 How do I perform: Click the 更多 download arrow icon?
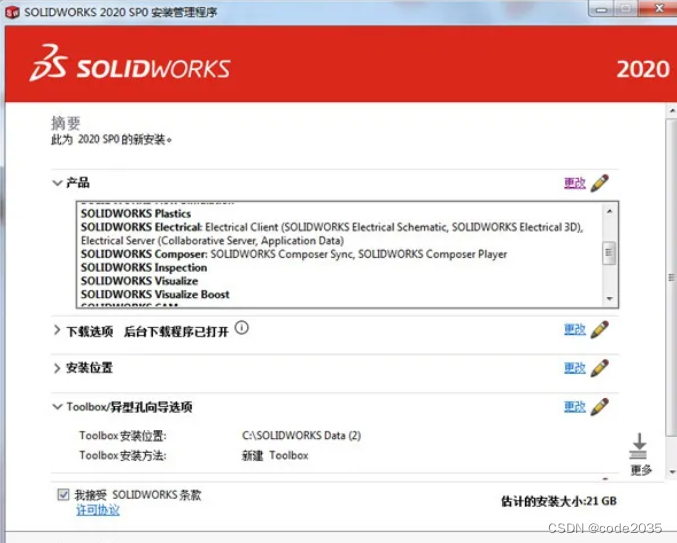tap(639, 446)
